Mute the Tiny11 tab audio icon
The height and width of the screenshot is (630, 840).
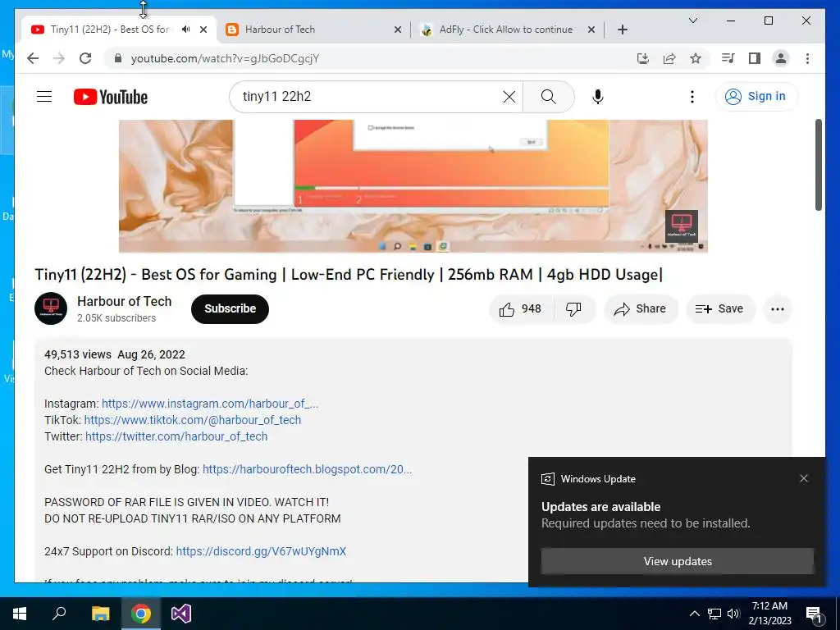pyautogui.click(x=186, y=30)
